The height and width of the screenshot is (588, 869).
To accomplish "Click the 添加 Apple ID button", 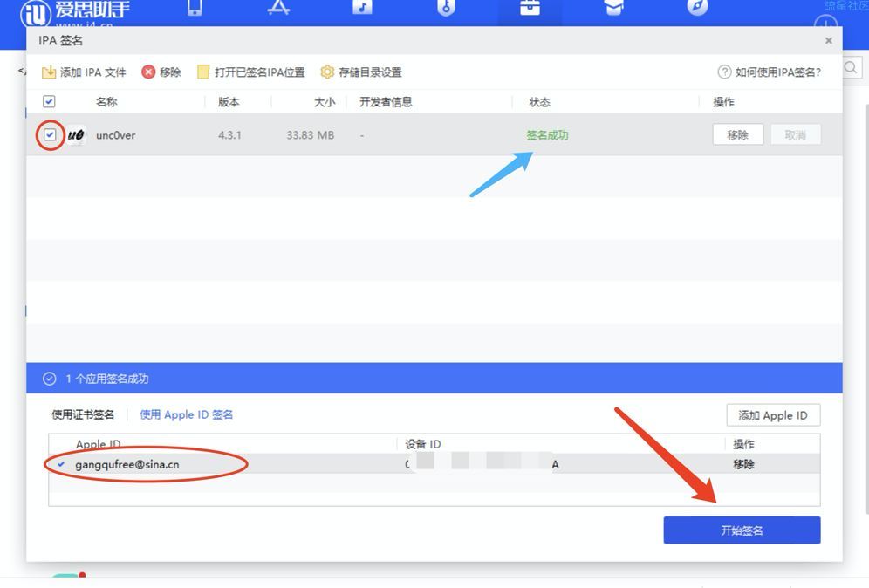I will [x=773, y=415].
